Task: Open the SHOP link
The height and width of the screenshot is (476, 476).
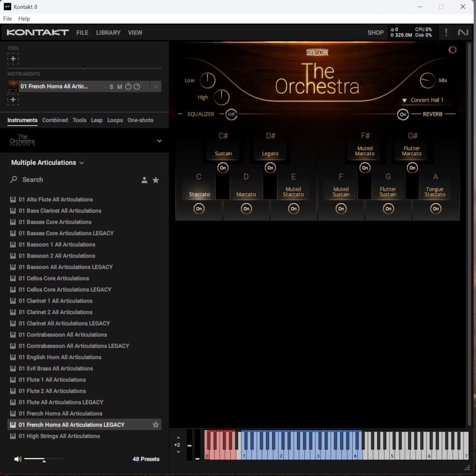Action: pyautogui.click(x=376, y=33)
